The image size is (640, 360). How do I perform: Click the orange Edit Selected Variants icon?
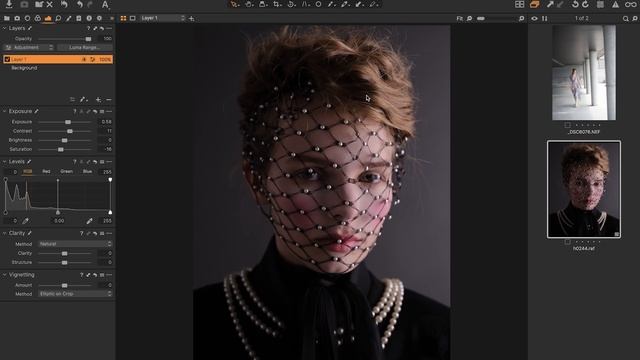pos(534,4)
